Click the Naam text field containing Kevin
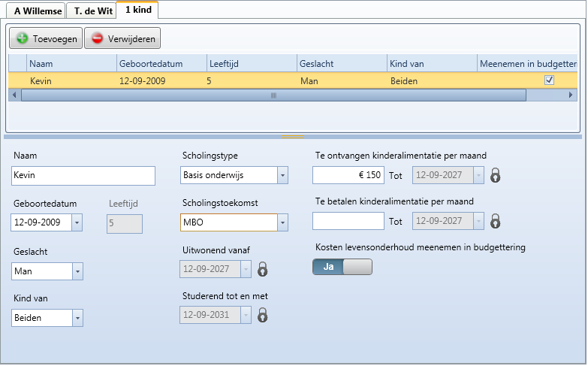The width and height of the screenshot is (588, 366). [83, 176]
